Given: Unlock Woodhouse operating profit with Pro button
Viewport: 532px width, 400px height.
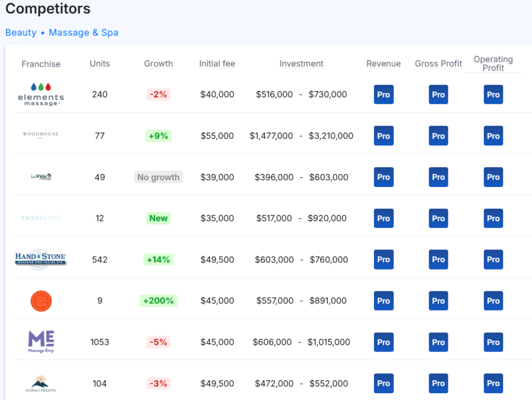Looking at the screenshot, I should [494, 136].
